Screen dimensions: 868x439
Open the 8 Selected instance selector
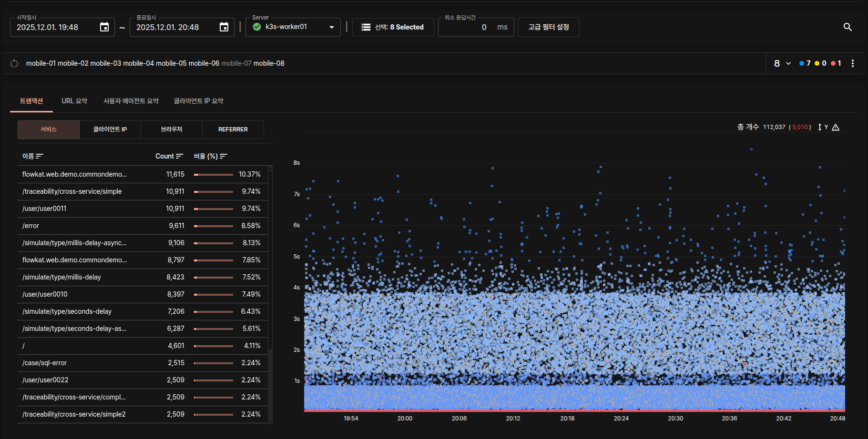(393, 27)
